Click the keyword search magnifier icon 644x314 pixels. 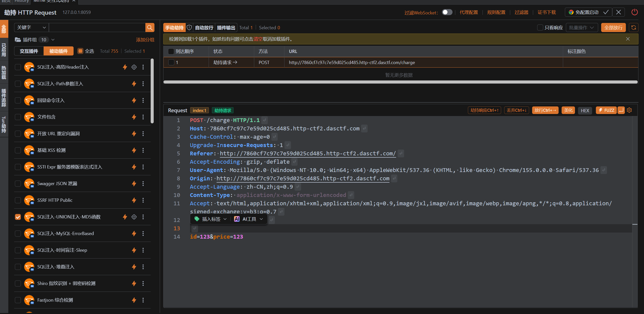coord(150,27)
